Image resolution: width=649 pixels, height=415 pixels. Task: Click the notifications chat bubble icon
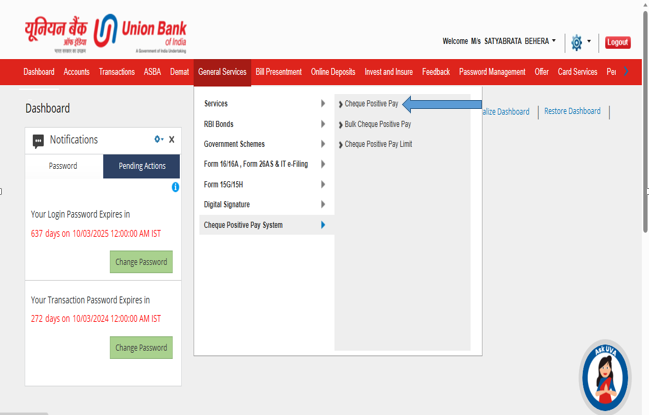(x=38, y=140)
